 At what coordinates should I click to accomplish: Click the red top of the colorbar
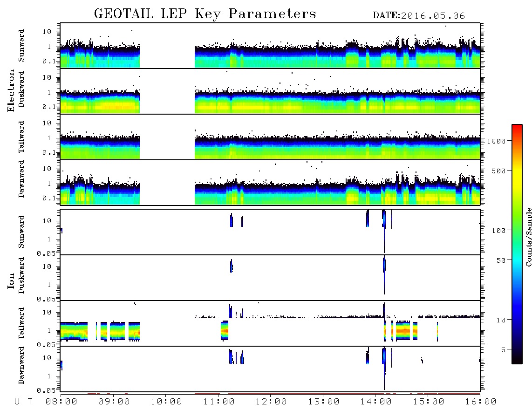pyautogui.click(x=517, y=128)
